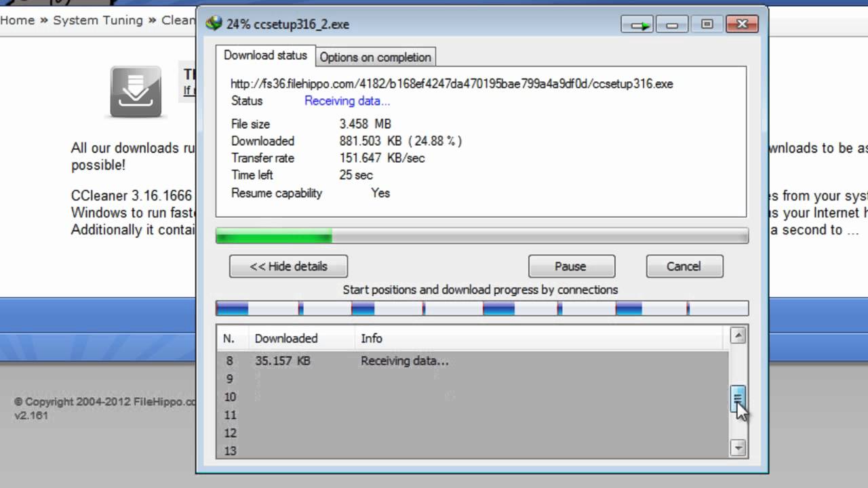Select connection row number 11

(473, 415)
